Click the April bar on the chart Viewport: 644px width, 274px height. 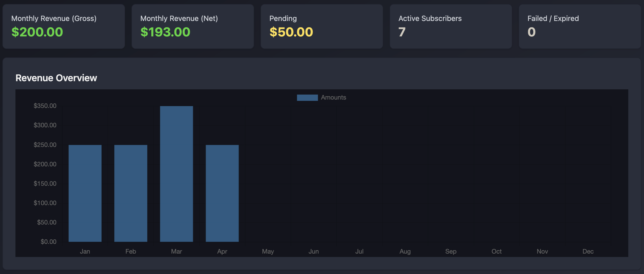point(222,193)
